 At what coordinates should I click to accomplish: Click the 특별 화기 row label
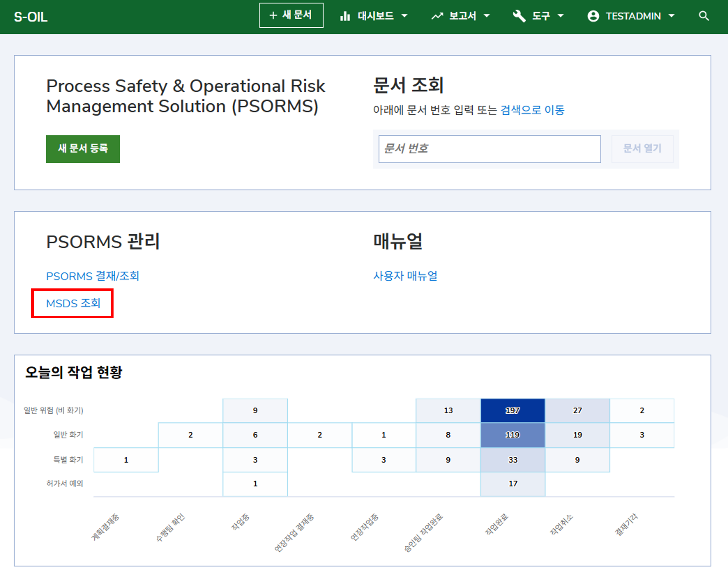(x=68, y=459)
